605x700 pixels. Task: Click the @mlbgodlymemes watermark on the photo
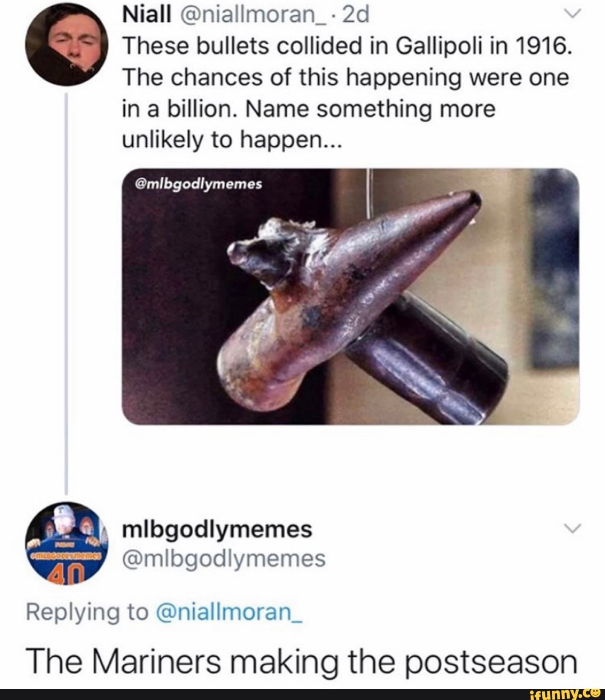click(x=199, y=184)
